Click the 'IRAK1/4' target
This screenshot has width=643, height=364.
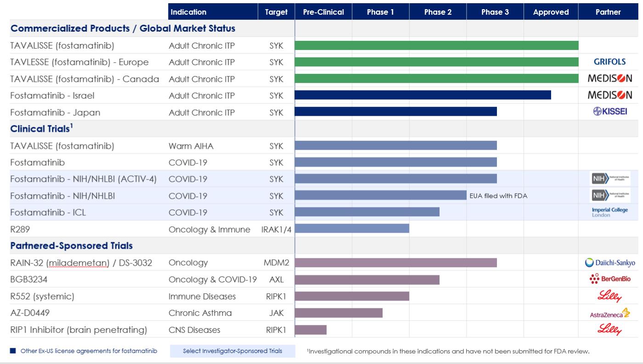pyautogui.click(x=276, y=230)
